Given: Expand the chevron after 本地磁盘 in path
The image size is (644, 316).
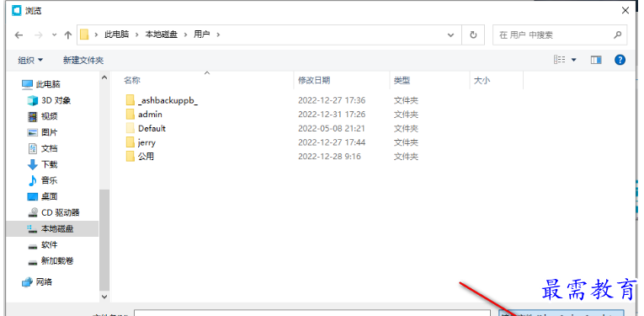Looking at the screenshot, I should click(x=186, y=35).
